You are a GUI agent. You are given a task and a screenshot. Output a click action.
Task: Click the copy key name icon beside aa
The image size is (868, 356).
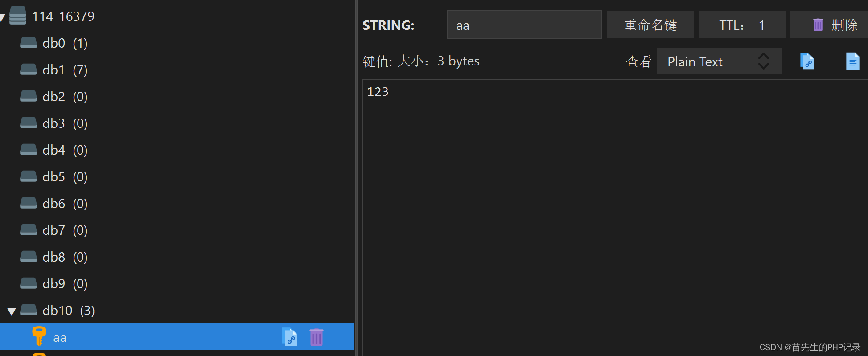pos(290,337)
